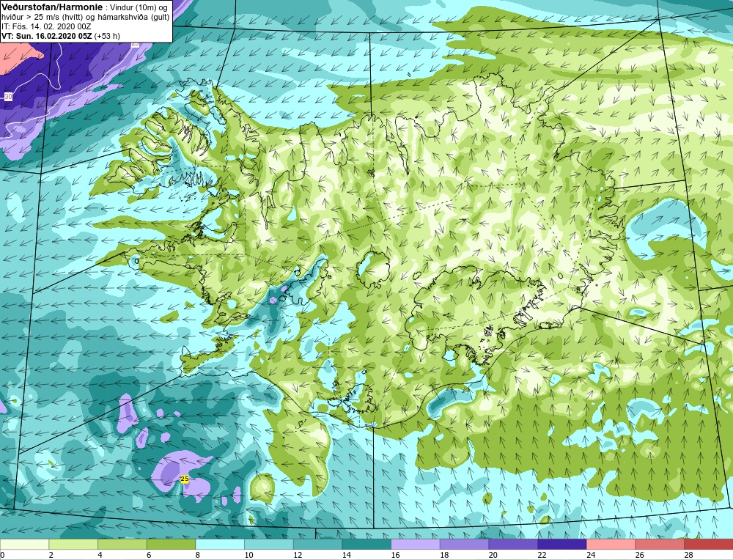Screen dimensions: 733x560
Task: Click the 8–10 m/s light cyan legend swatch
Action: point(220,544)
